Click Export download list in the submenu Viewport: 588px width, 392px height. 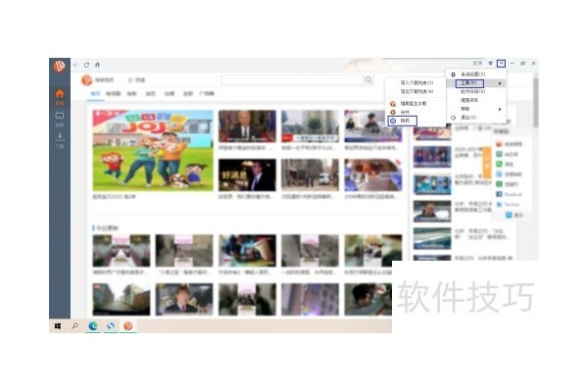click(x=416, y=91)
